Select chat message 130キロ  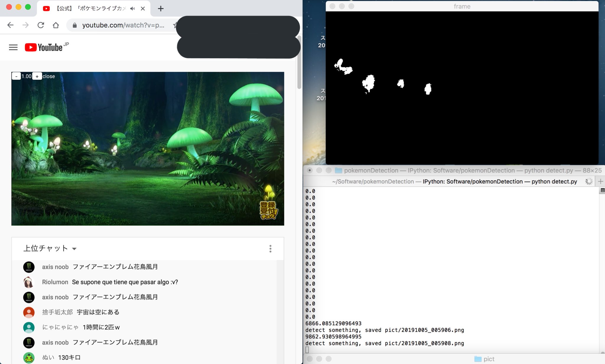[x=69, y=357]
